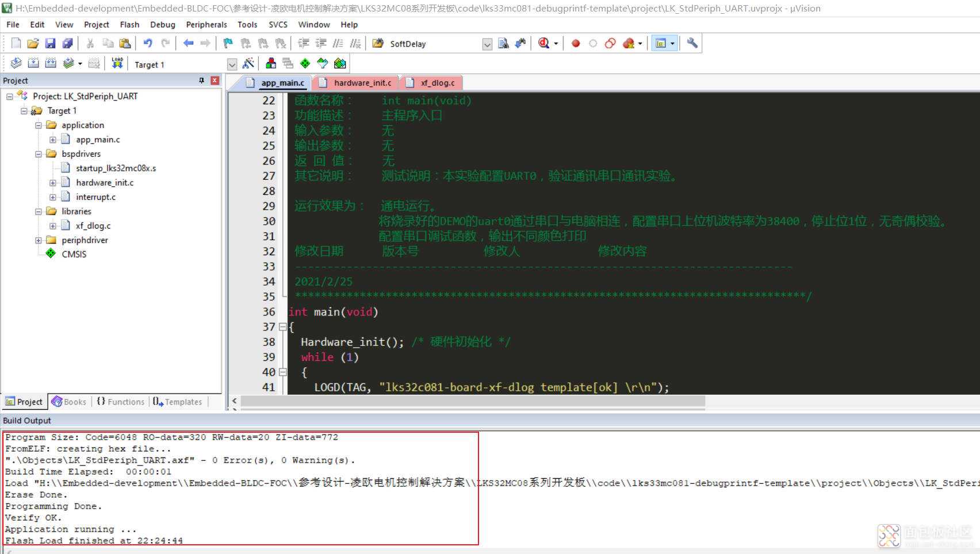Switch to Templates panel tab
Screen dimensions: 980x554
tap(178, 402)
